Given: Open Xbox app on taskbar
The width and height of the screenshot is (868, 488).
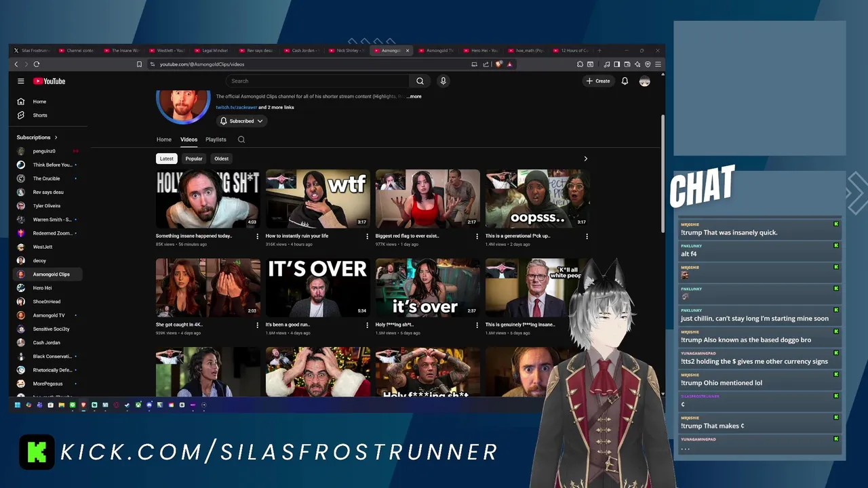Looking at the screenshot, I should coord(138,405).
